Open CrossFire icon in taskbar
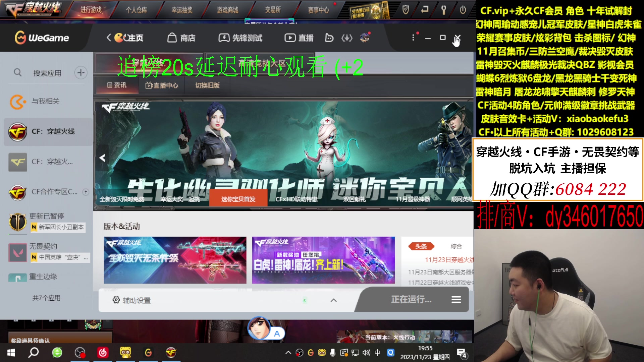Image resolution: width=644 pixels, height=362 pixels. coord(171,353)
